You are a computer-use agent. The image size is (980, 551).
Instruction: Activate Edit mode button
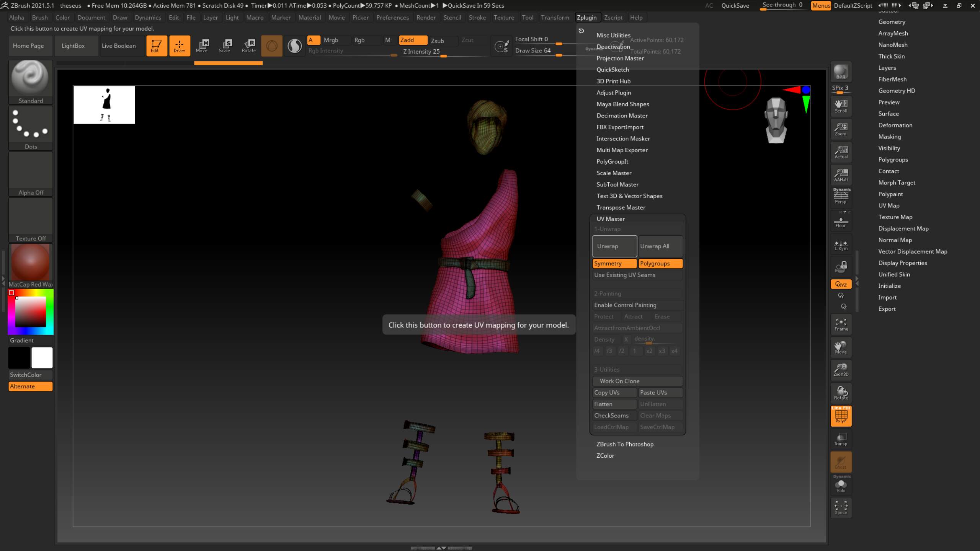(157, 46)
